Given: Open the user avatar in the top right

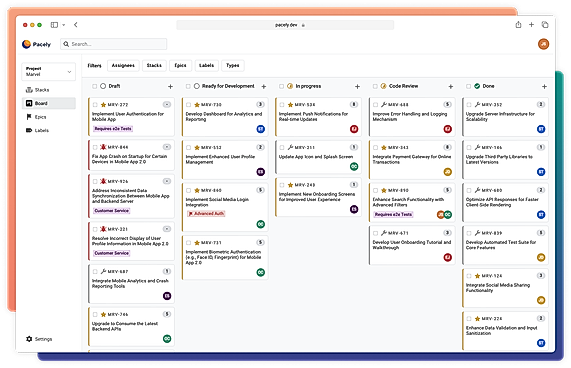Looking at the screenshot, I should click(543, 44).
